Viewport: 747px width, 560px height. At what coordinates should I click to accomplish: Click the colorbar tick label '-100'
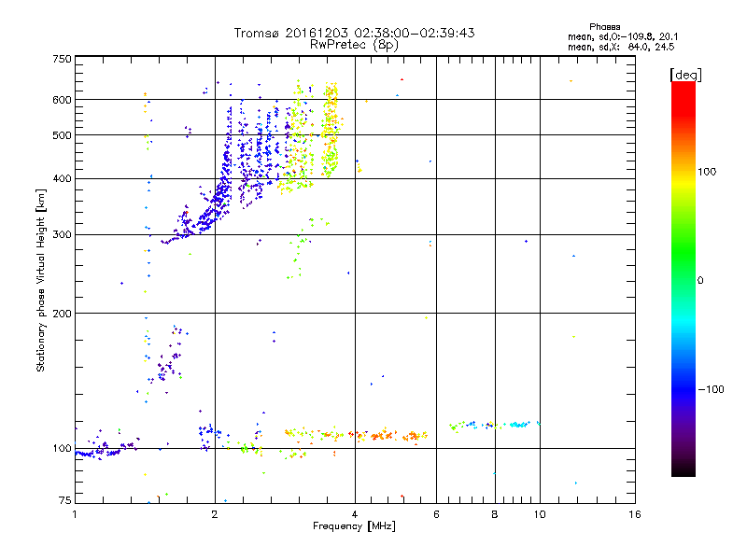click(711, 389)
